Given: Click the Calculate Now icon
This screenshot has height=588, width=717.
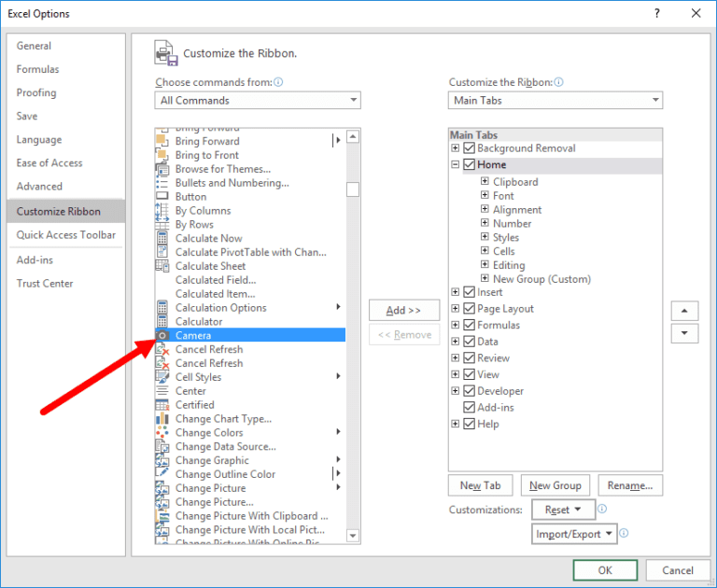Looking at the screenshot, I should [x=162, y=238].
